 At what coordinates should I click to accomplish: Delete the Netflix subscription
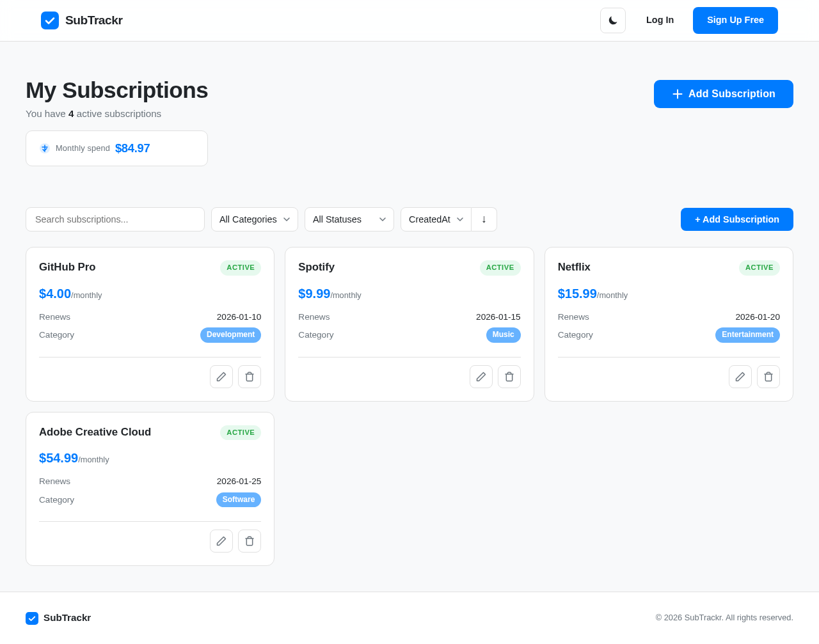(768, 377)
